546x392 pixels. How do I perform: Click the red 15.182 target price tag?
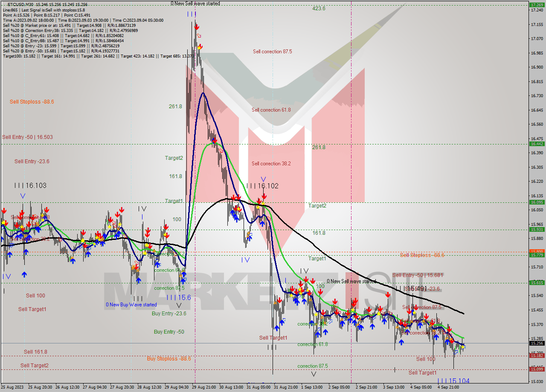(537, 355)
